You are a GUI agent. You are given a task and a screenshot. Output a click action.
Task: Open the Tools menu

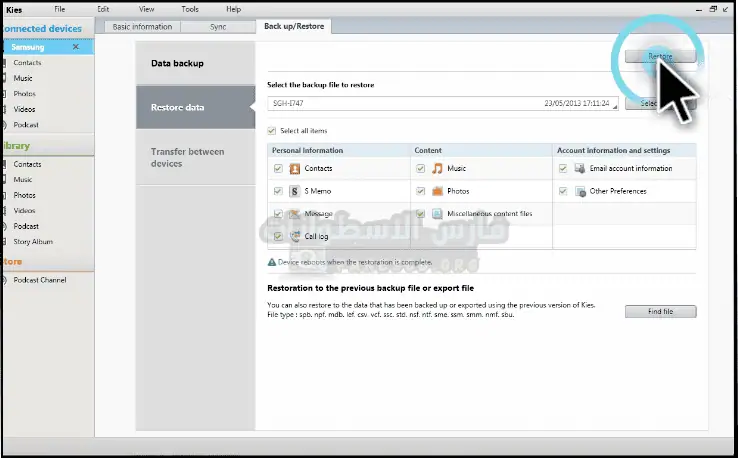191,9
